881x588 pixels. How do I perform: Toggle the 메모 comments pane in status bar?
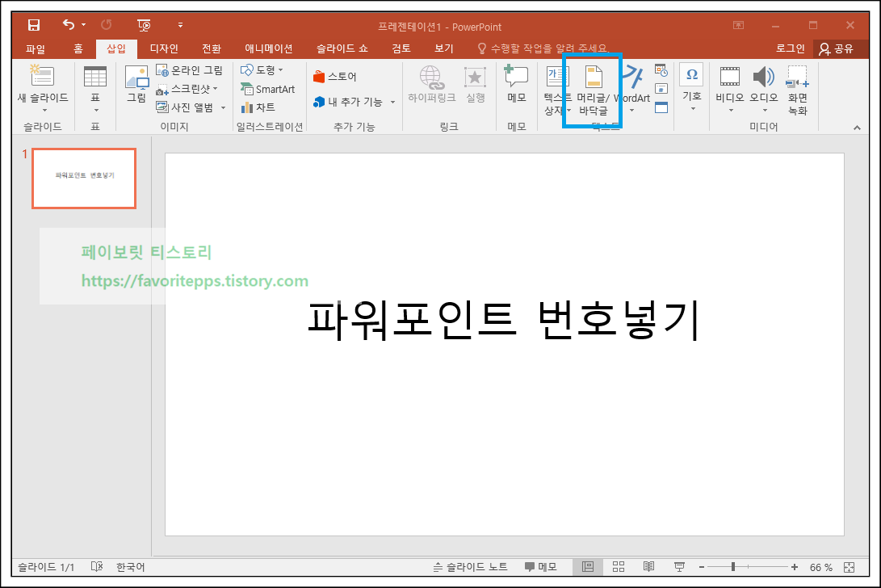(540, 567)
